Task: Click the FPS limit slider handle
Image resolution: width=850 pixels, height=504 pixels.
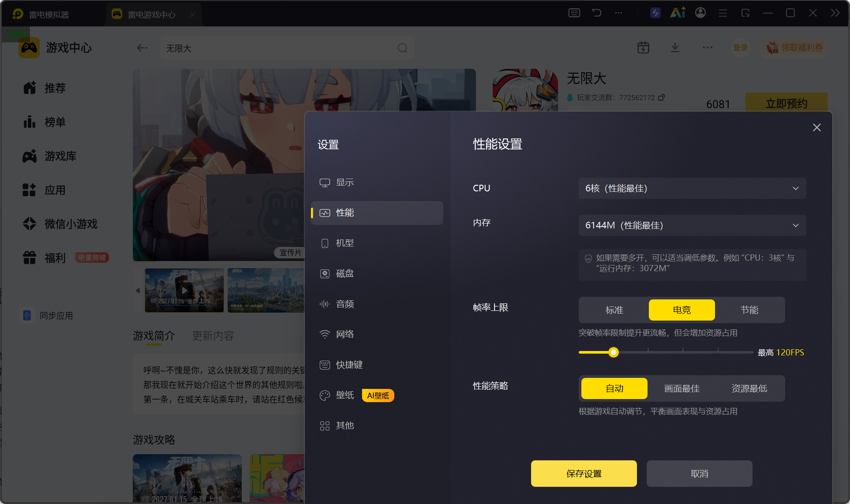Action: 613,352
